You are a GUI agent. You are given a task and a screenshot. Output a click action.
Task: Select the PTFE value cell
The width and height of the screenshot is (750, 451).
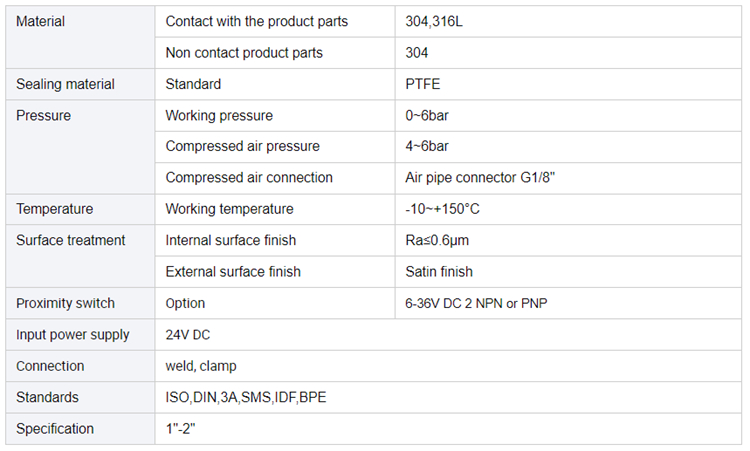[x=568, y=84]
